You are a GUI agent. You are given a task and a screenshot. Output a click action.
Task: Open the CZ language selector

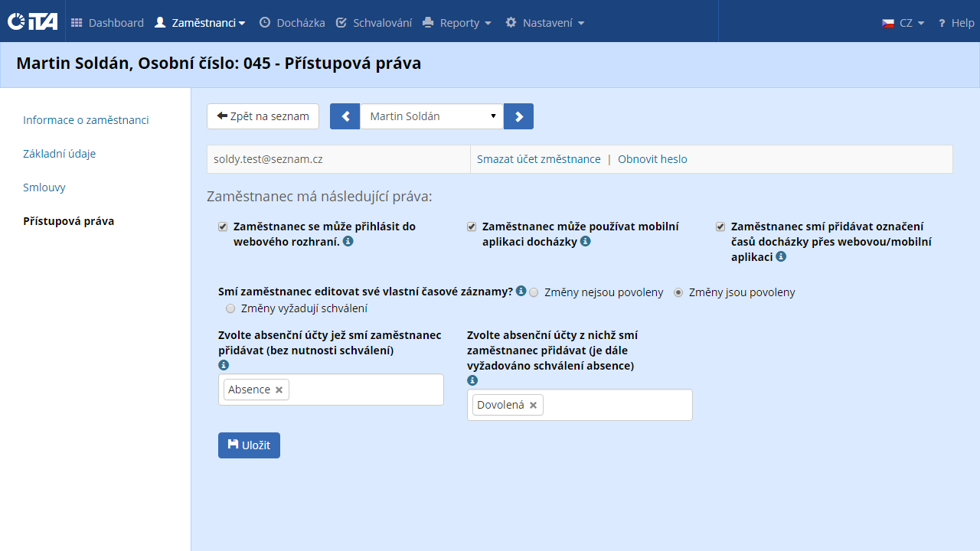pos(903,23)
